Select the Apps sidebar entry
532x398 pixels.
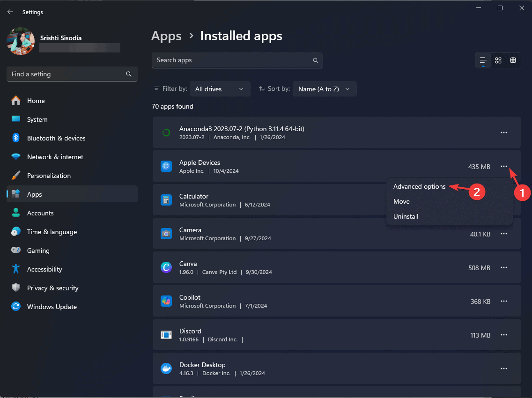point(72,194)
